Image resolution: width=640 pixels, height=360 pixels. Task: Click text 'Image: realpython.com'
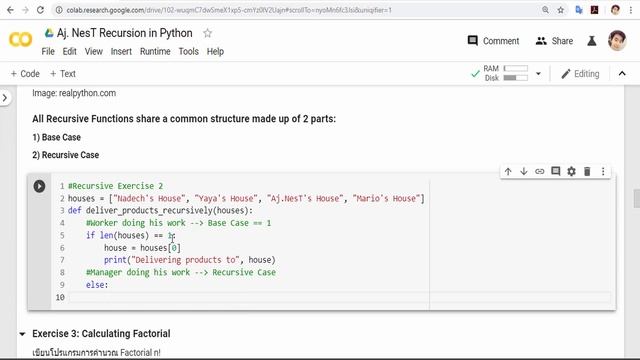tap(74, 93)
